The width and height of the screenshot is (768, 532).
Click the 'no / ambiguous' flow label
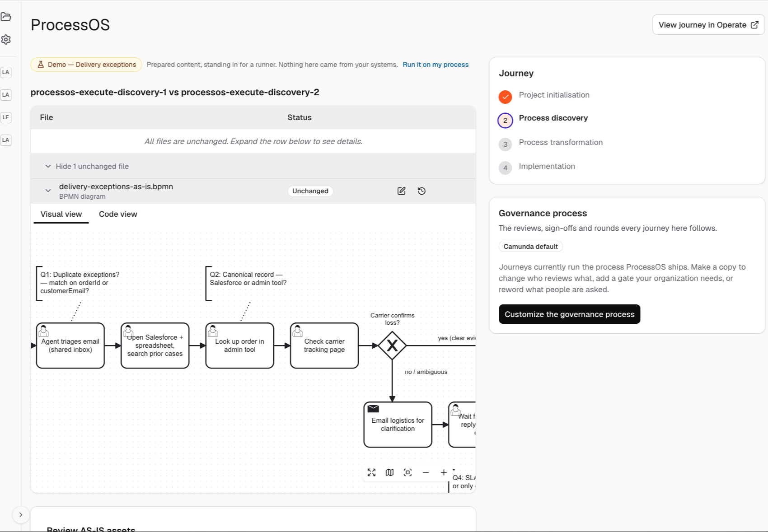pyautogui.click(x=426, y=372)
